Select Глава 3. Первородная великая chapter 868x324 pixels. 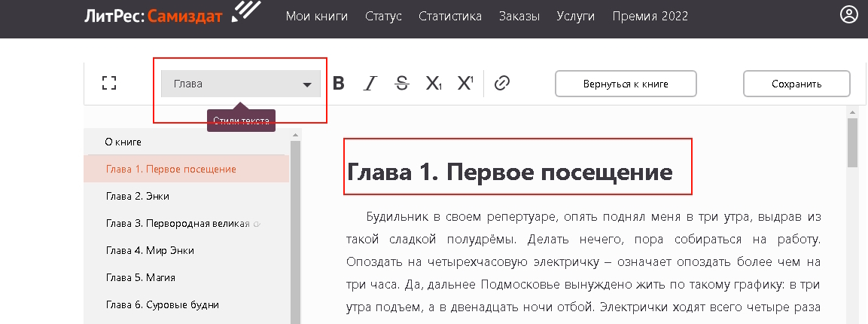tap(187, 223)
